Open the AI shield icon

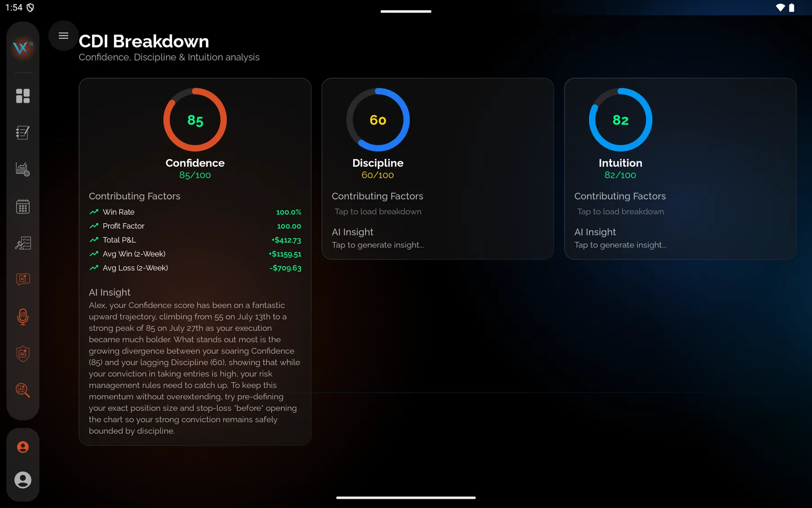(x=23, y=354)
